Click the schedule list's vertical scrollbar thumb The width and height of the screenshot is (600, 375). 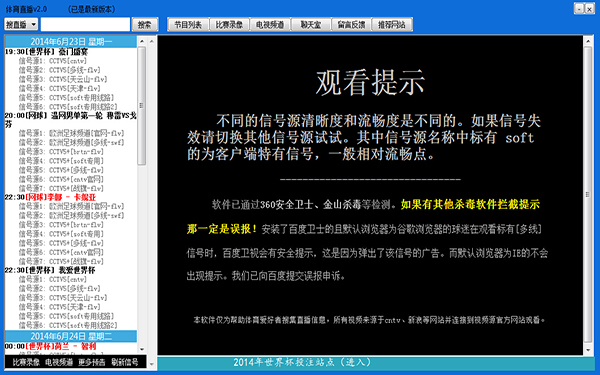(x=142, y=106)
